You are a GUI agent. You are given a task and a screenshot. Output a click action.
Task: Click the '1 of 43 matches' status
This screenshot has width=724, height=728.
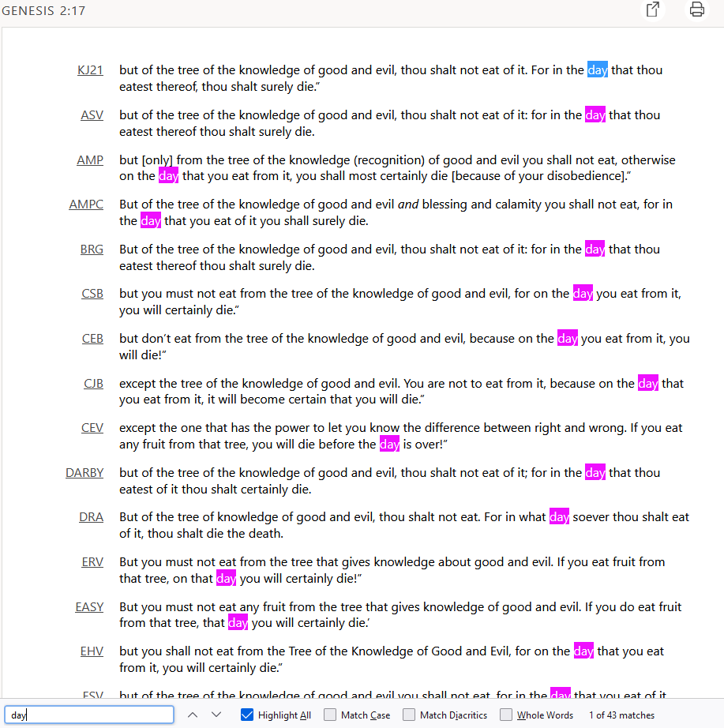[x=622, y=715]
